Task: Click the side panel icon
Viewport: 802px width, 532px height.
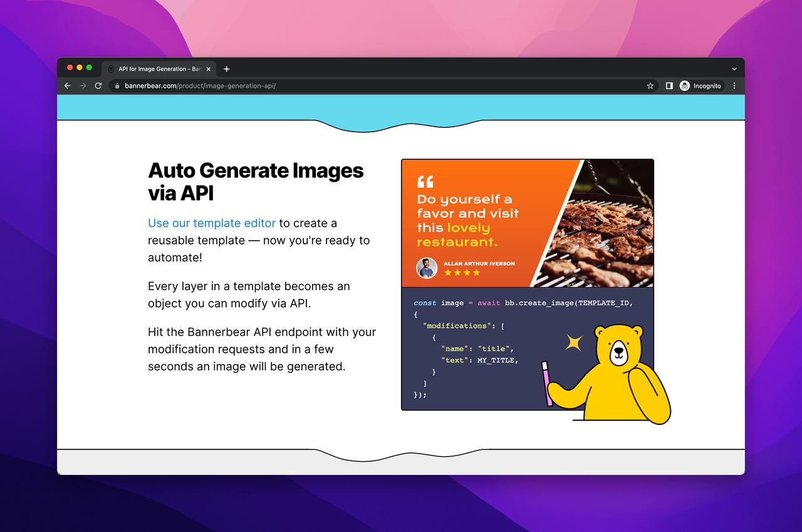Action: pos(669,86)
